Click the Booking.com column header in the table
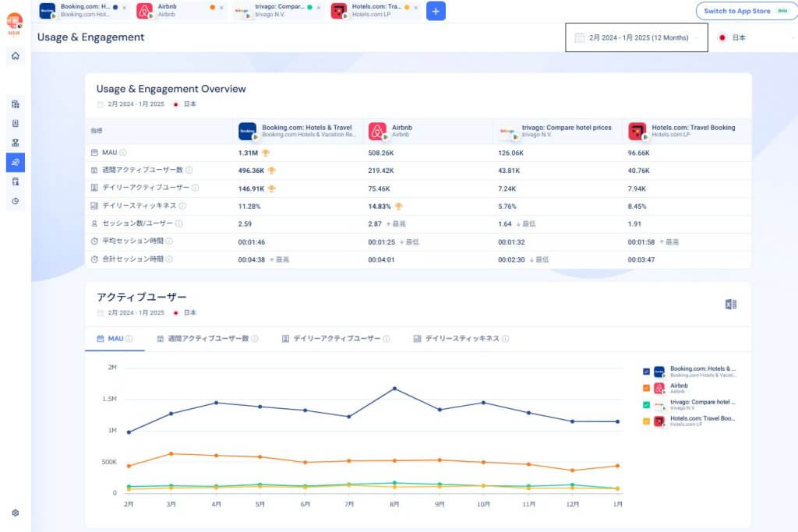798x532 pixels. 297,131
